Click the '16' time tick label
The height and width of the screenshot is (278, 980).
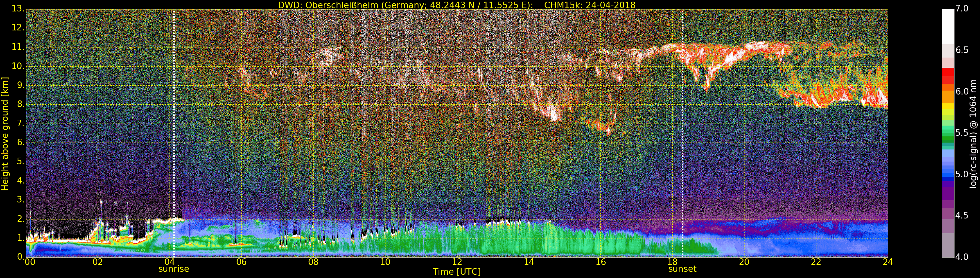[601, 262]
